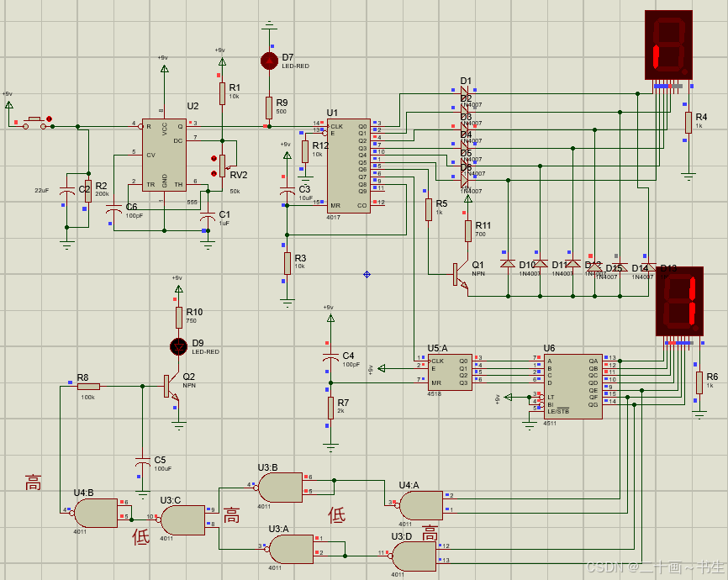Select the lower seven-segment display
The image size is (728, 580).
(679, 302)
